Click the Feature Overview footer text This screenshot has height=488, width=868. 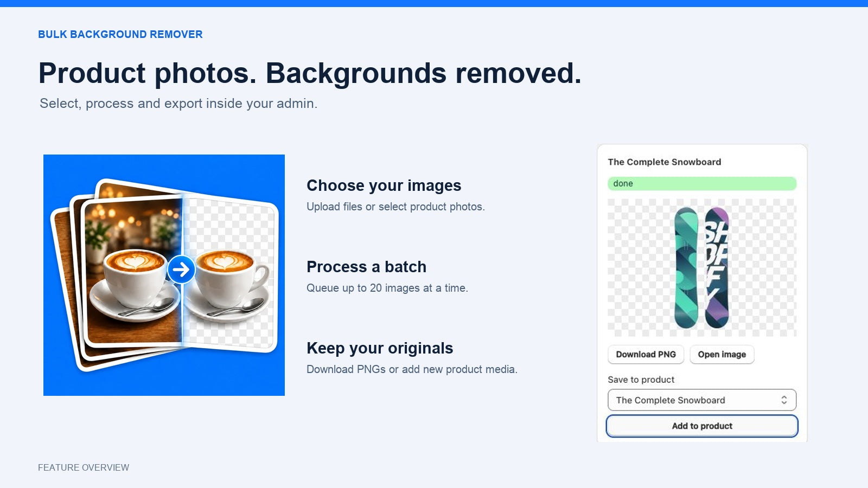click(84, 467)
